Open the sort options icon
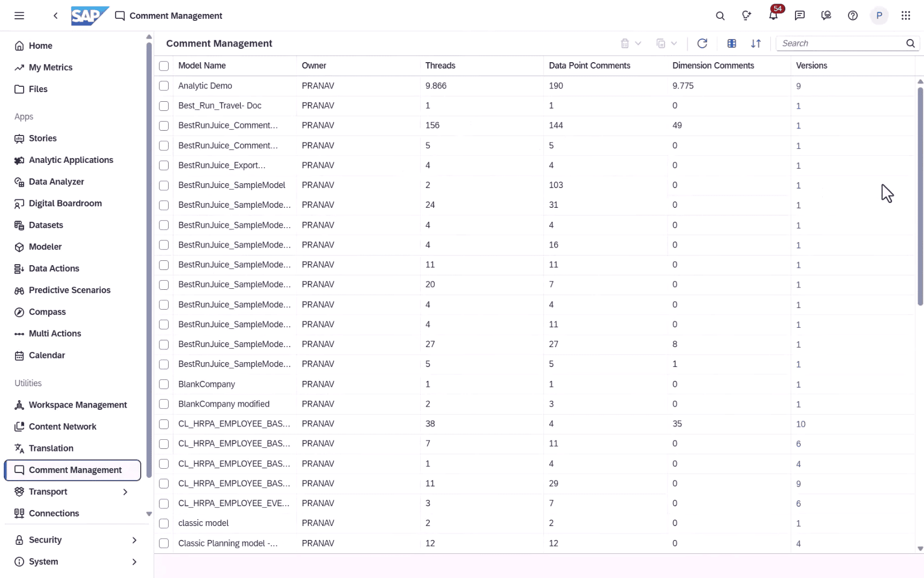 point(755,43)
